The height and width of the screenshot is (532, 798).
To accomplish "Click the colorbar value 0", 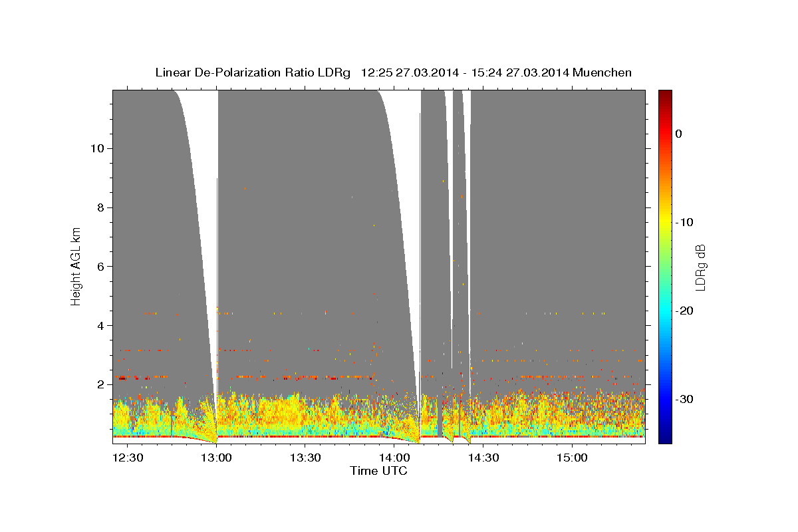I will (678, 134).
